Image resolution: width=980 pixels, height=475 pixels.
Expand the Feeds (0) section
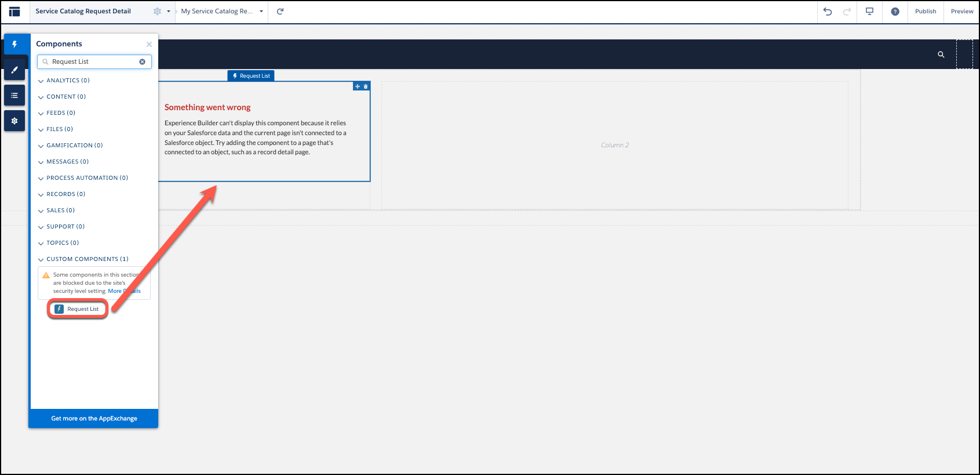(x=57, y=113)
